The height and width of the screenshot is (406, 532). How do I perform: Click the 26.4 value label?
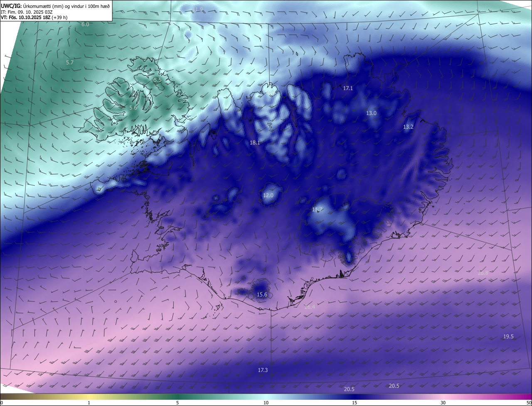tap(310, 307)
